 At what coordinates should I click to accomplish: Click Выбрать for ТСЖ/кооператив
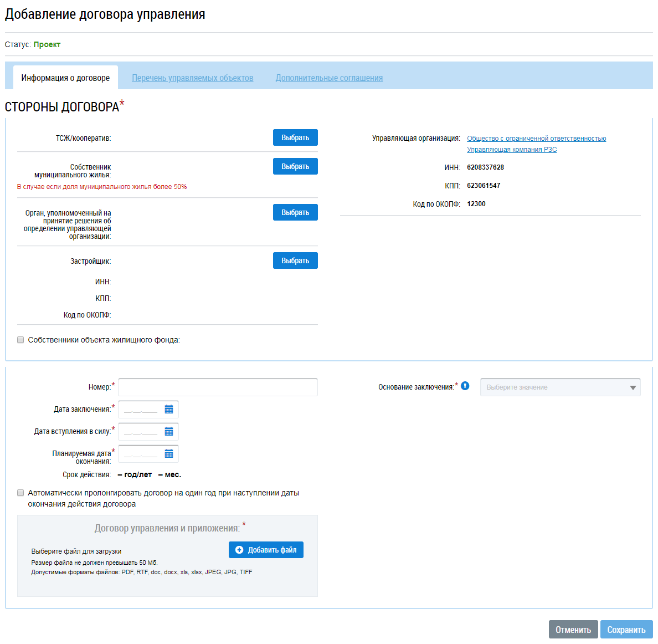295,137
